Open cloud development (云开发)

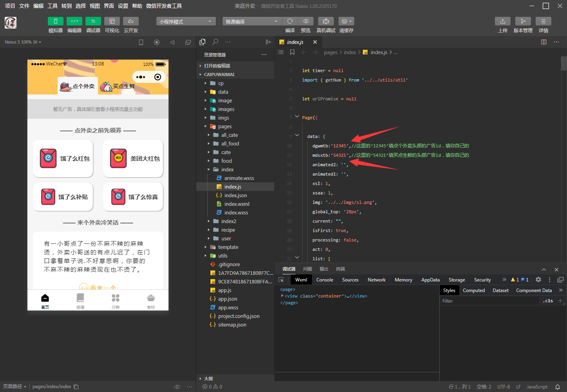[131, 21]
